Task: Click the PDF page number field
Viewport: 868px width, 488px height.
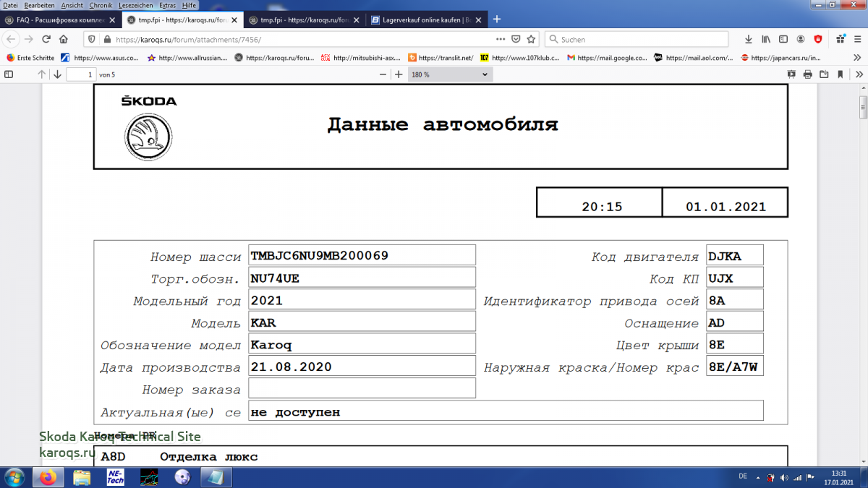Action: pyautogui.click(x=80, y=74)
